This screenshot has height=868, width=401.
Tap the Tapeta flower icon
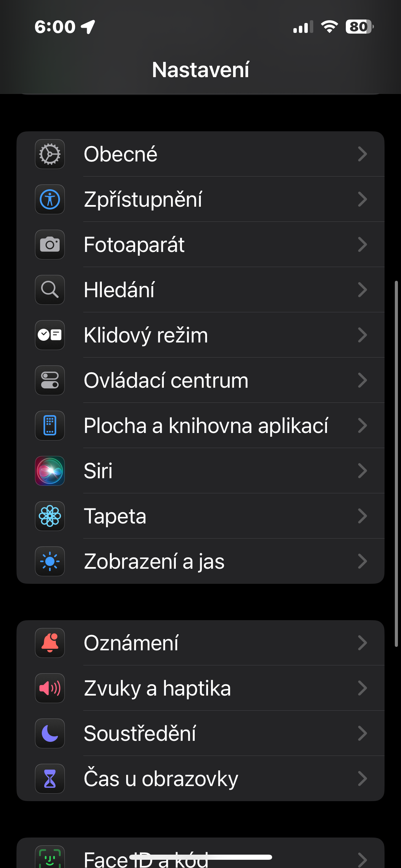point(50,516)
